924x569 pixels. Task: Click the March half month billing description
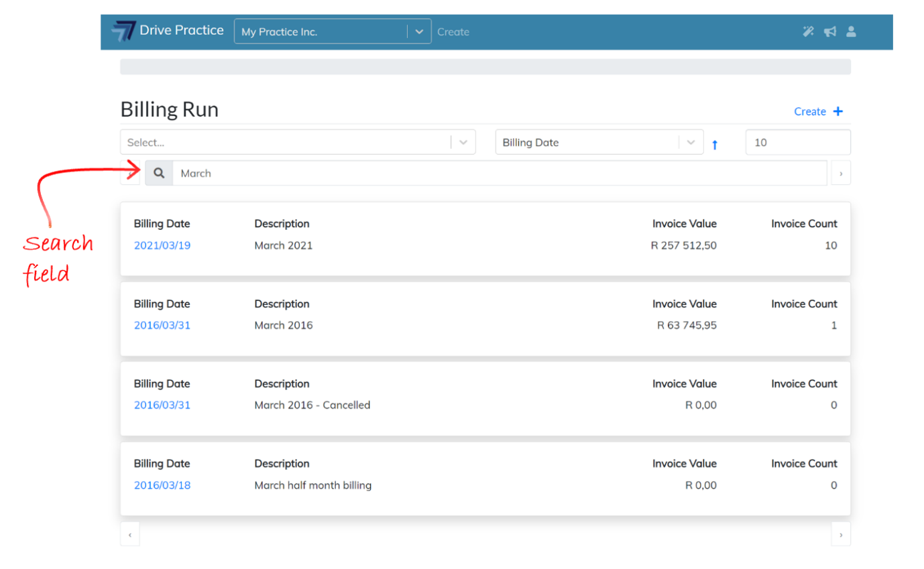tap(313, 485)
